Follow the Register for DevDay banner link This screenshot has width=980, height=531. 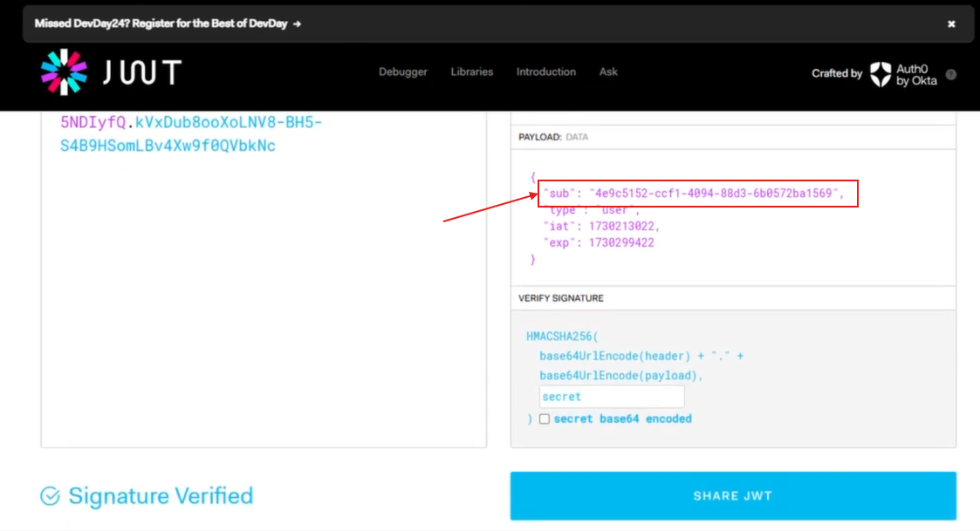pyautogui.click(x=168, y=24)
